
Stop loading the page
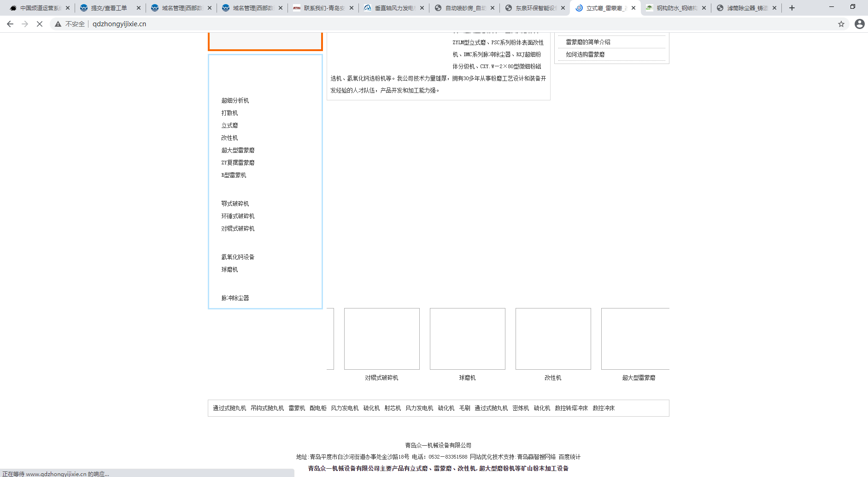point(40,24)
